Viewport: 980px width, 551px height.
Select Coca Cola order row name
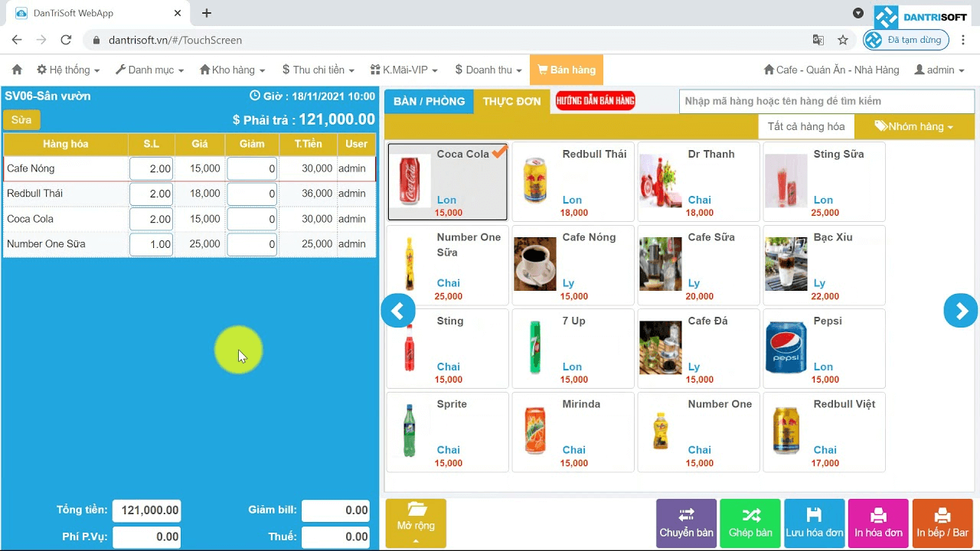tap(30, 219)
